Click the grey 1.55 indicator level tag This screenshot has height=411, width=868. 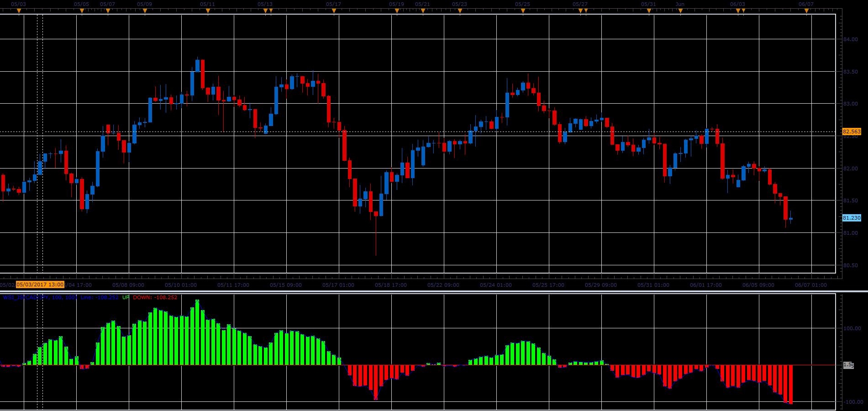click(x=848, y=365)
